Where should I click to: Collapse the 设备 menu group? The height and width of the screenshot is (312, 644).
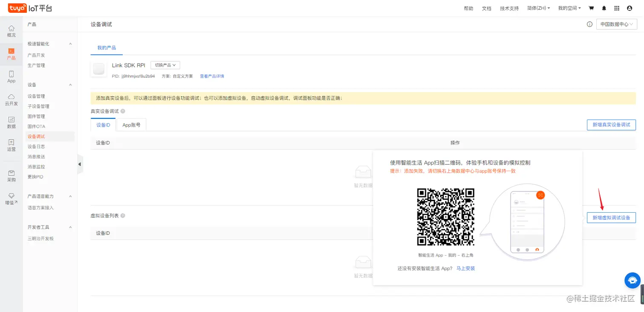tap(71, 85)
